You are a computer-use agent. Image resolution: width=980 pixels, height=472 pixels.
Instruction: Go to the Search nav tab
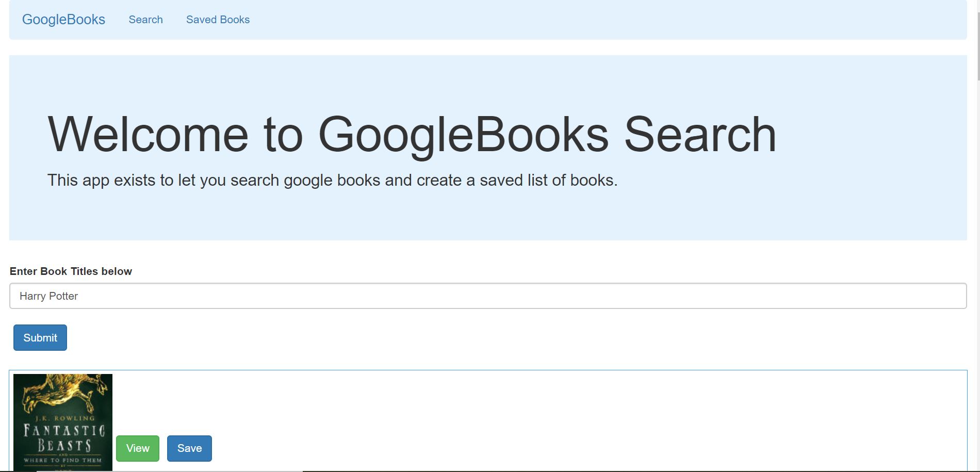(145, 20)
